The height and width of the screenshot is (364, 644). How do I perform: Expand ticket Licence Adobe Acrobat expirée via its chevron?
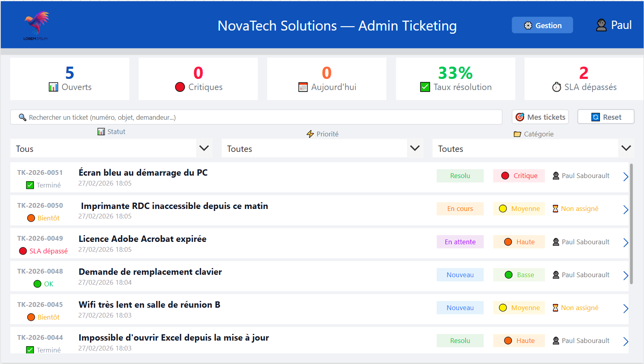pos(626,242)
